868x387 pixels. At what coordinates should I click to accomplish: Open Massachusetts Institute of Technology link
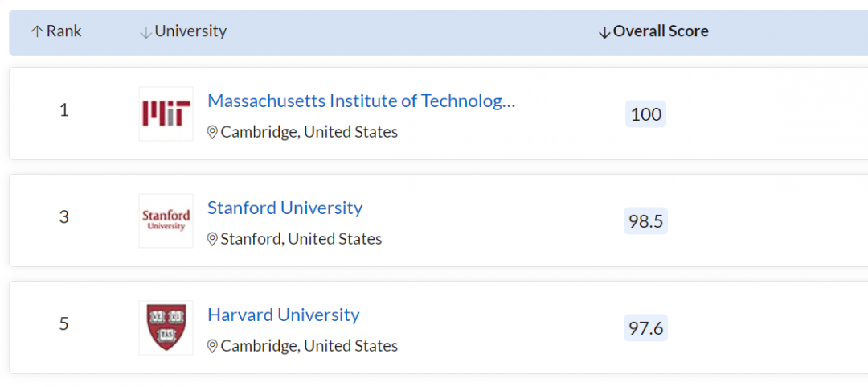(x=361, y=101)
